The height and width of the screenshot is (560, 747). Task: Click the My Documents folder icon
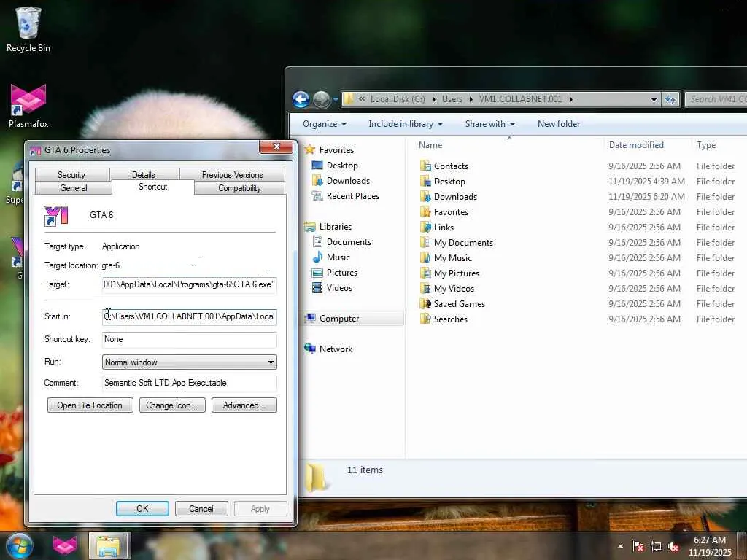coord(425,242)
